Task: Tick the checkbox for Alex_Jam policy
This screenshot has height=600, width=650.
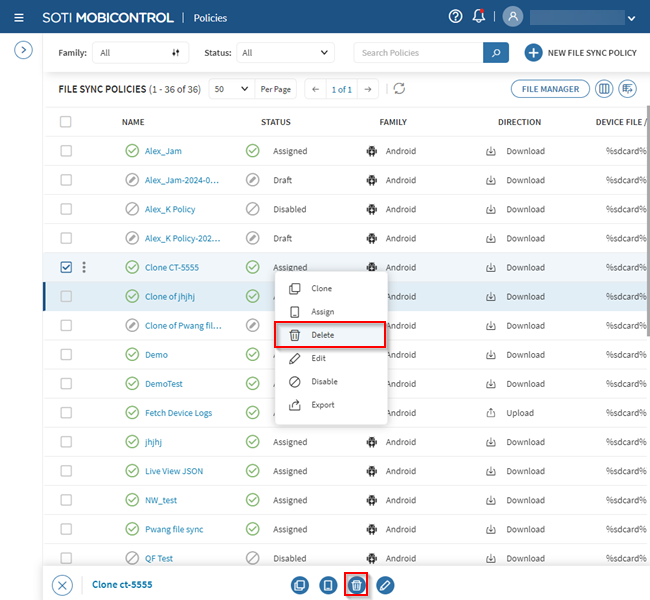Action: tap(66, 151)
